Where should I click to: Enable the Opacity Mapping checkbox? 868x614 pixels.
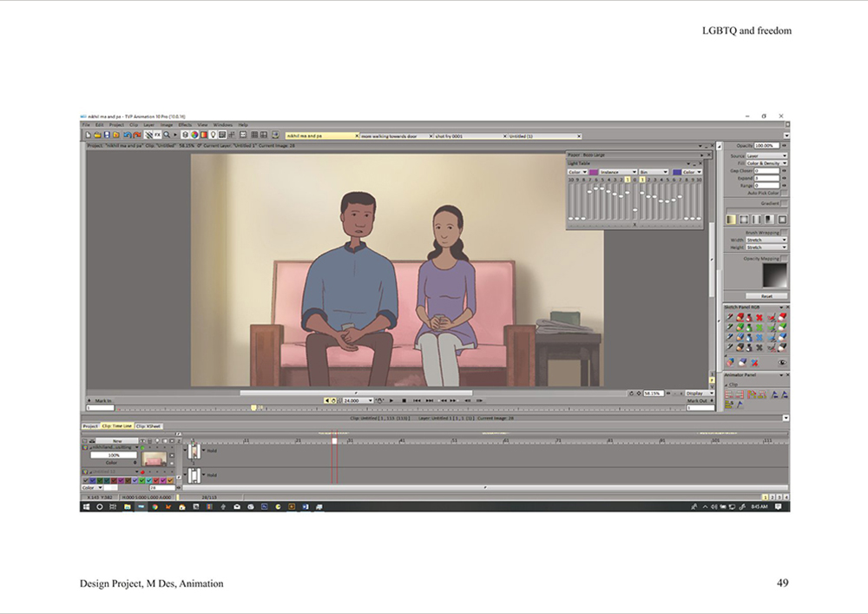point(785,259)
